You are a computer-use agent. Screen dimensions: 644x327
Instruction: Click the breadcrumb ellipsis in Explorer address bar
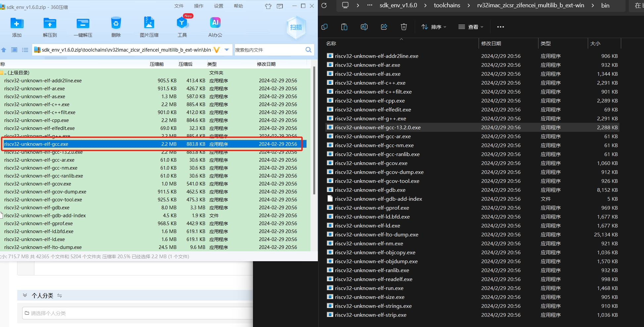click(x=370, y=5)
